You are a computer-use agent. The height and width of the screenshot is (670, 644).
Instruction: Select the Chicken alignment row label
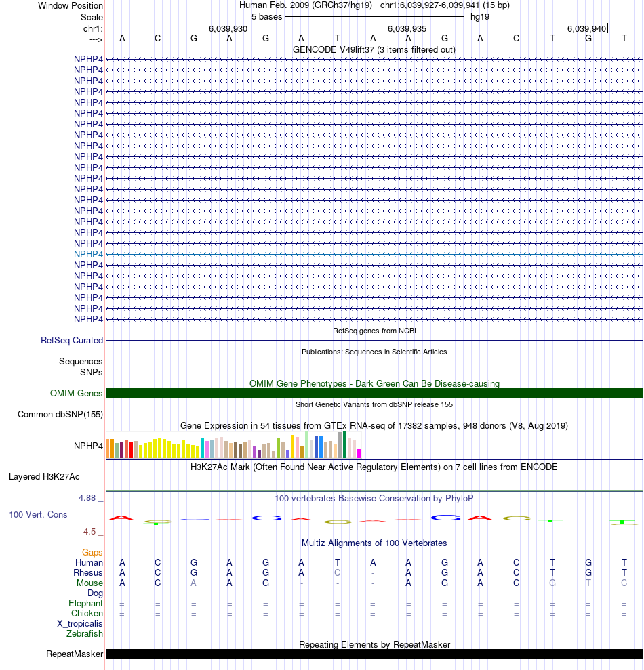pyautogui.click(x=87, y=614)
